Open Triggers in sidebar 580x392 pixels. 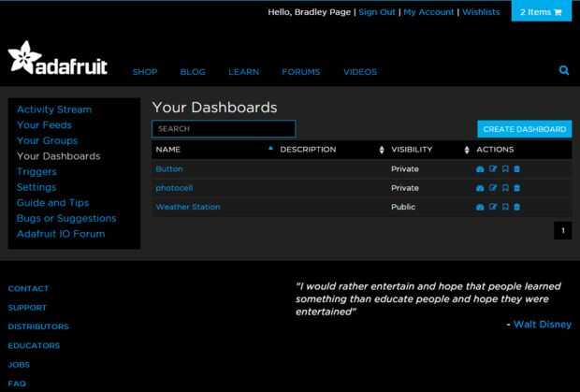coord(37,171)
